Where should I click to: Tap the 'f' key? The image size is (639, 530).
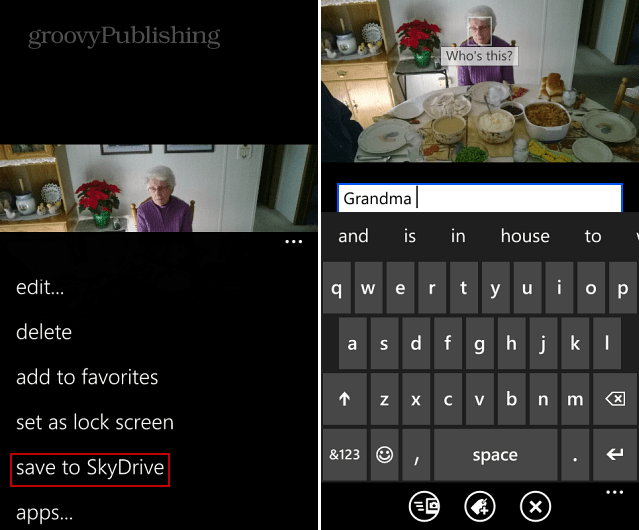(448, 343)
